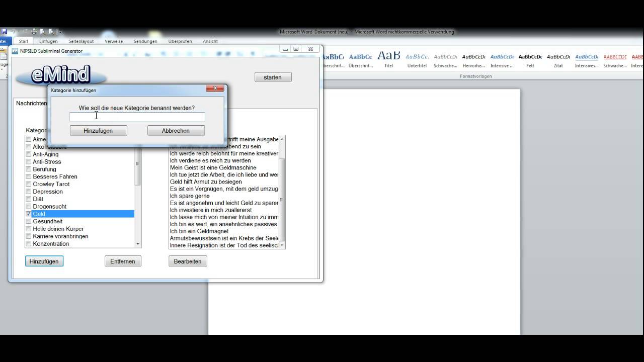
Task: Uncheck the selected Geld category checkbox
Action: (x=29, y=214)
